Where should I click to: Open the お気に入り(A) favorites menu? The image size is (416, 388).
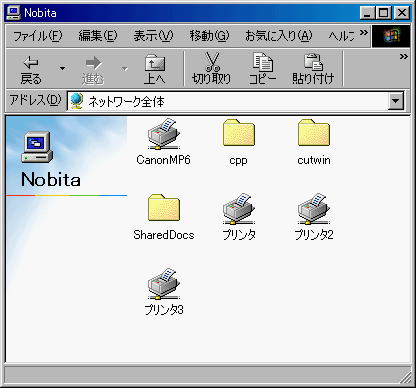click(279, 36)
